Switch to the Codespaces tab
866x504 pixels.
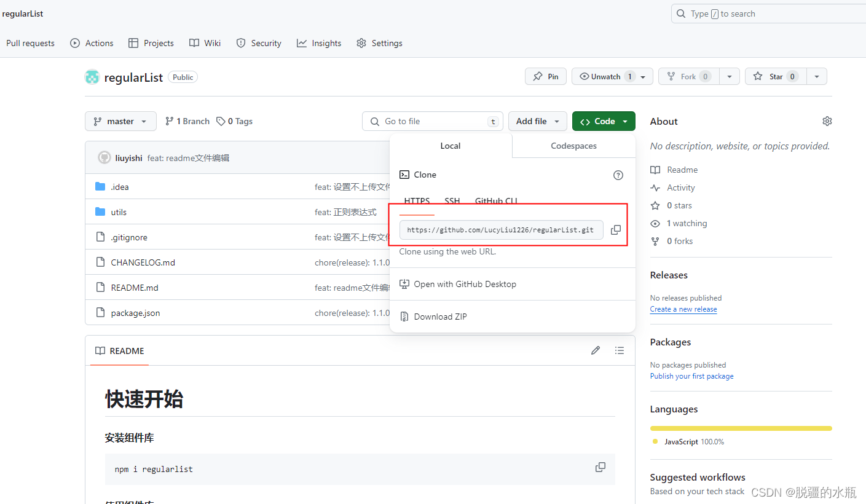pyautogui.click(x=573, y=146)
